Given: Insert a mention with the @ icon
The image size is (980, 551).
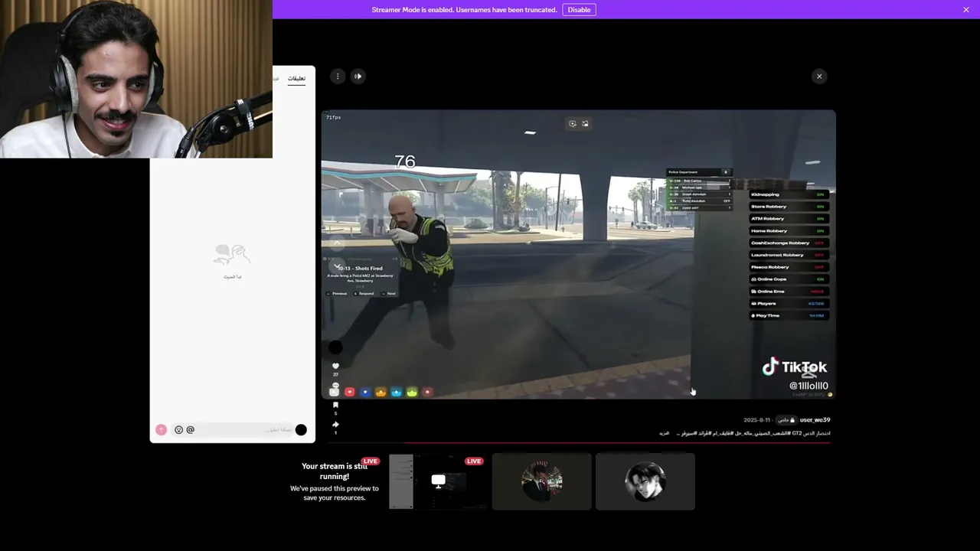Looking at the screenshot, I should click(x=191, y=430).
